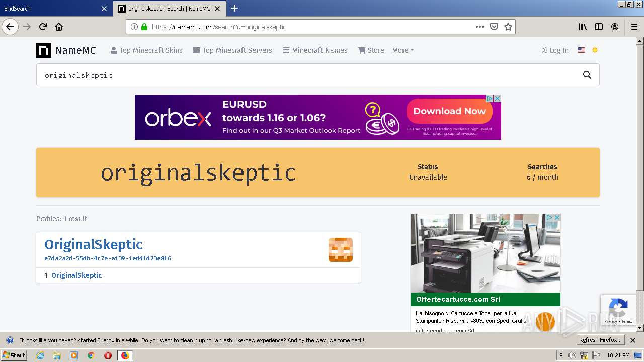Open the OriginalSkeptic profile heading link
This screenshot has width=644, height=362.
coord(94,244)
